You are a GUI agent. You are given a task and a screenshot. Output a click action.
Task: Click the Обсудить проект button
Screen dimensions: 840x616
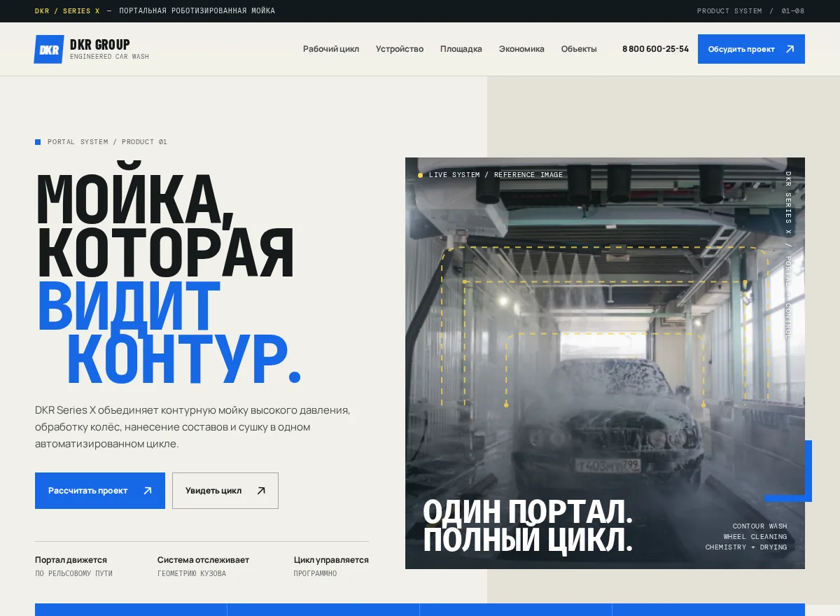pos(751,49)
